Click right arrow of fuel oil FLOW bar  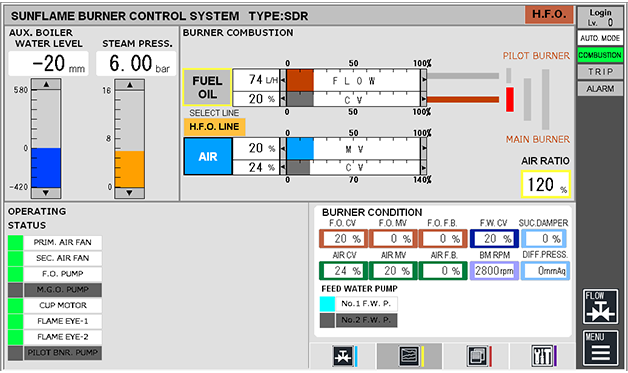424,80
